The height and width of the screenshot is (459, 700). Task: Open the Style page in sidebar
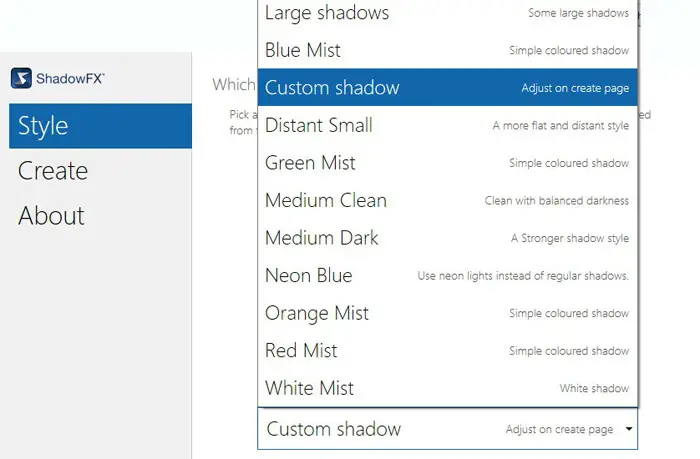tap(100, 126)
